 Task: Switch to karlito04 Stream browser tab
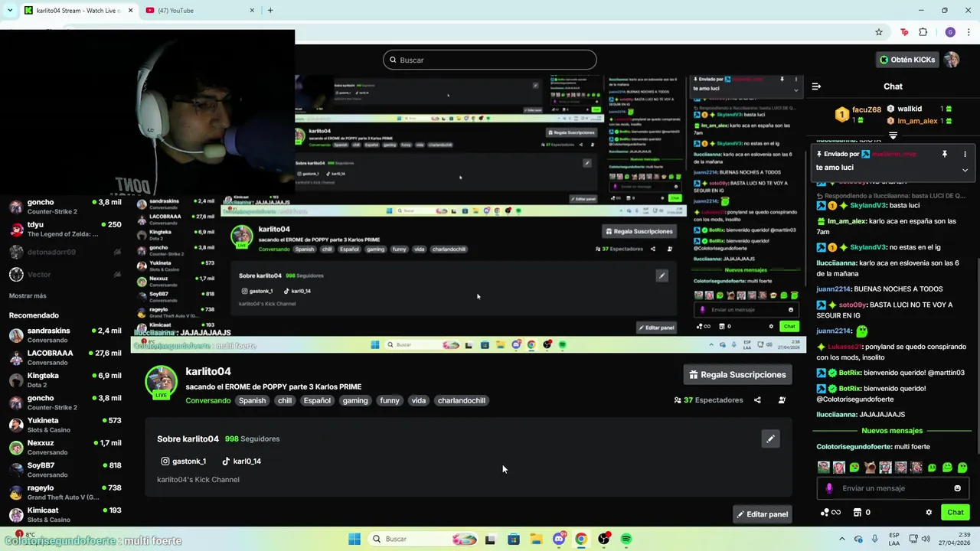point(77,10)
